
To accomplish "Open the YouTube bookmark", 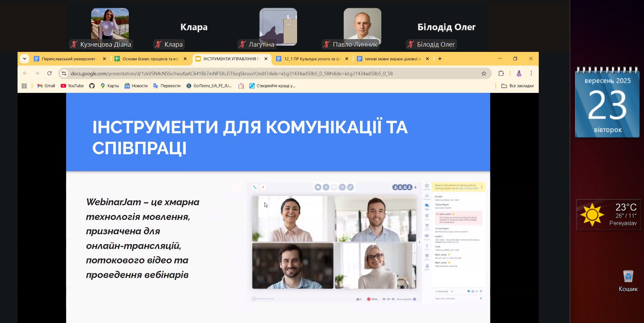I will [x=72, y=86].
